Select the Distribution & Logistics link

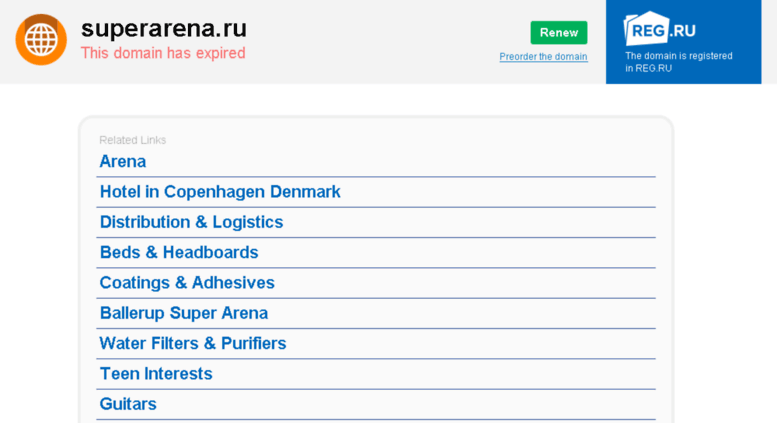point(191,222)
